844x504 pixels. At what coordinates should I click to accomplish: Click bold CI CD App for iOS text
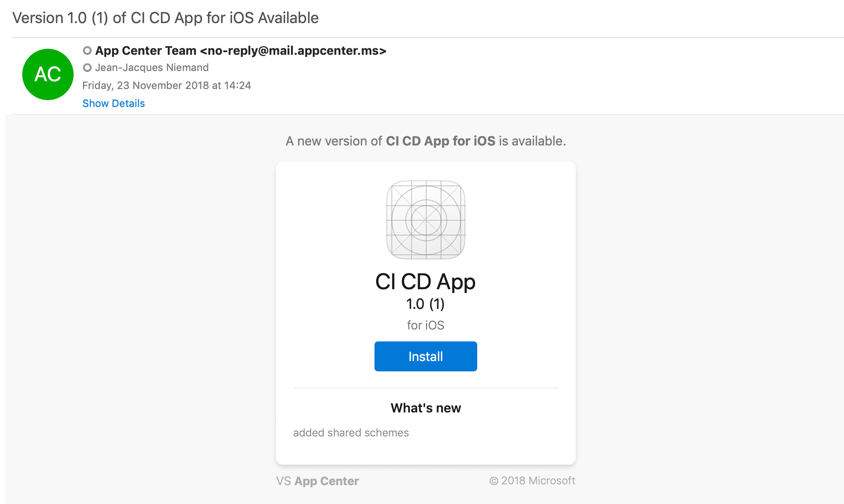point(440,141)
